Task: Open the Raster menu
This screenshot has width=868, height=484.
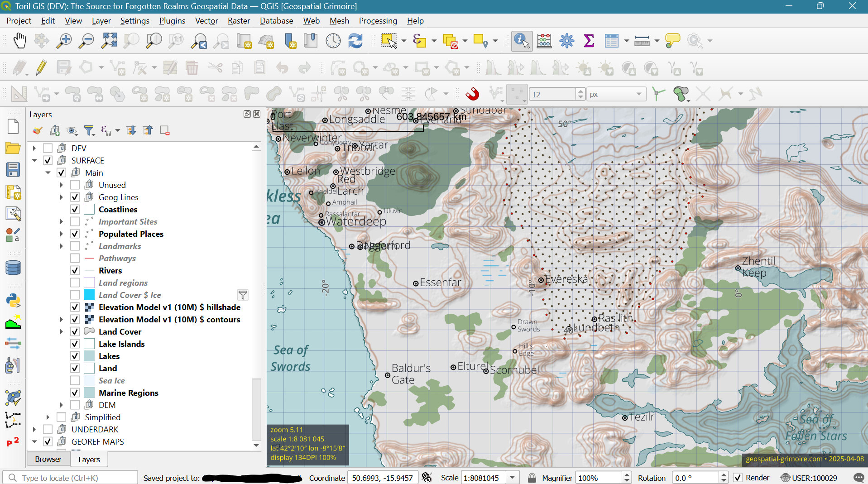Action: pos(239,21)
